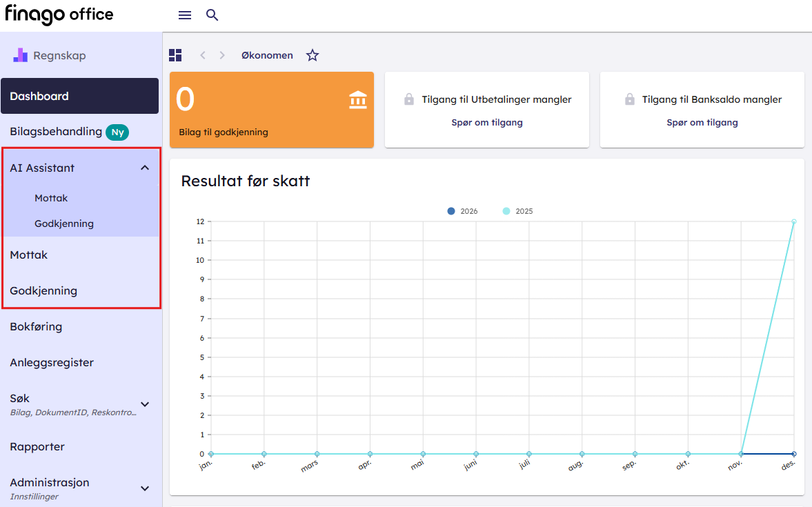This screenshot has width=812, height=507.
Task: Click the Regnskap logo icon
Action: click(x=21, y=55)
